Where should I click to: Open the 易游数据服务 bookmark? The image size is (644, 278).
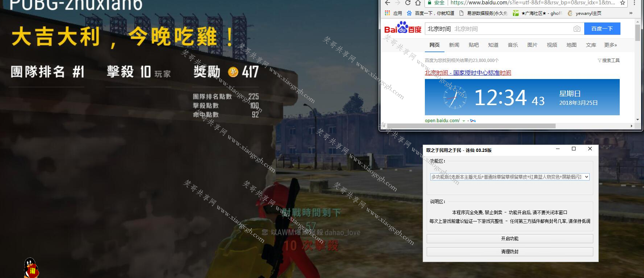[483, 13]
